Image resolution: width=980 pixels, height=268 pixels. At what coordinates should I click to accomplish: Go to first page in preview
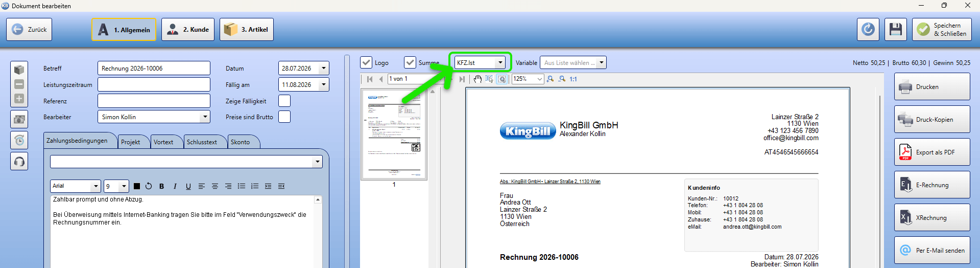[x=370, y=79]
